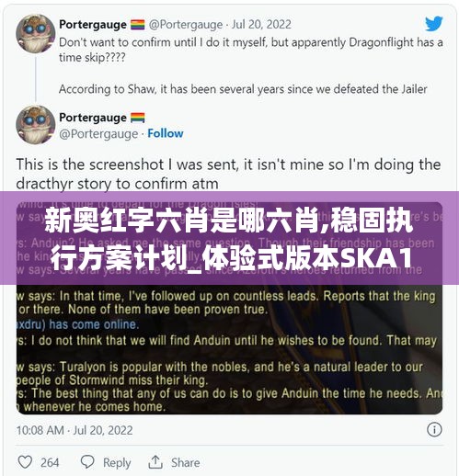Open the top Portergauge display name
The height and width of the screenshot is (476, 459).
93,25
